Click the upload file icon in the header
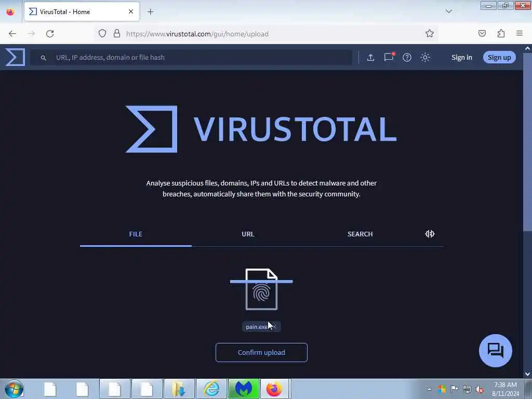 click(370, 57)
